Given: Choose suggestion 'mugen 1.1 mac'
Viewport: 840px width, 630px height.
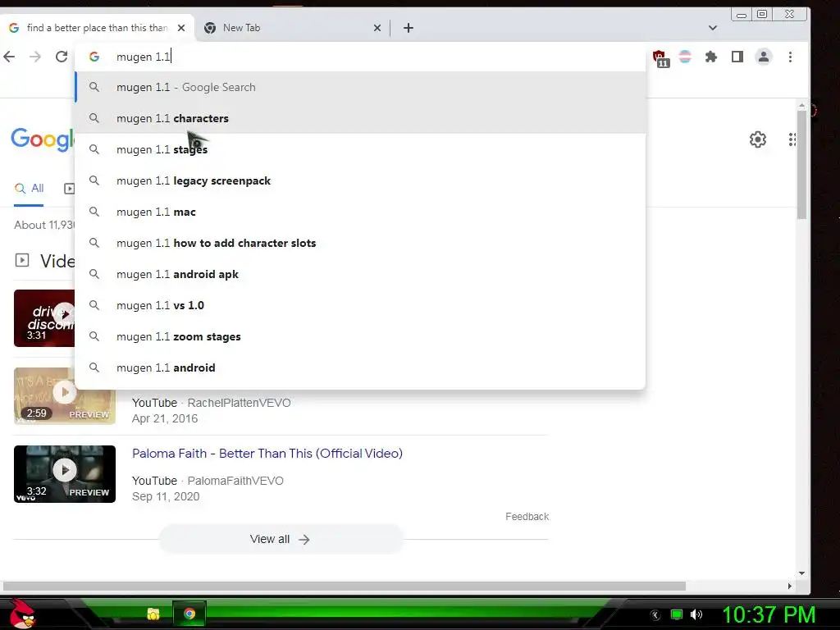Looking at the screenshot, I should 361,212.
